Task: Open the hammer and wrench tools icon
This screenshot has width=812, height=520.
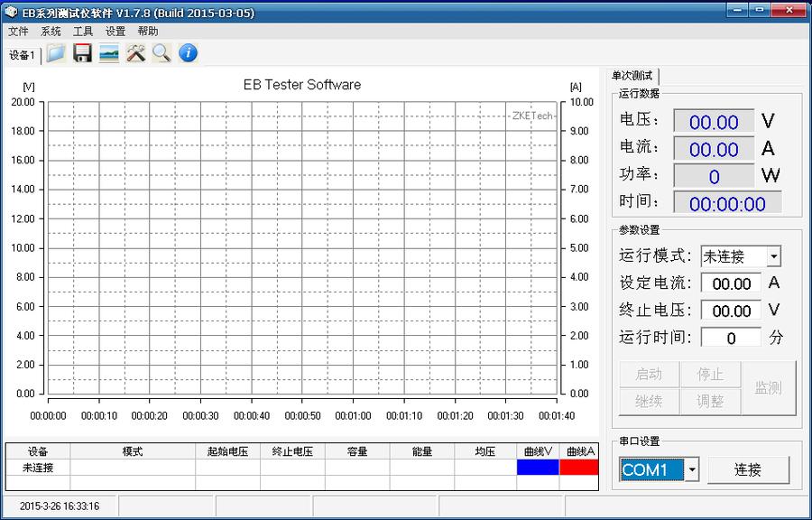Action: [x=135, y=53]
